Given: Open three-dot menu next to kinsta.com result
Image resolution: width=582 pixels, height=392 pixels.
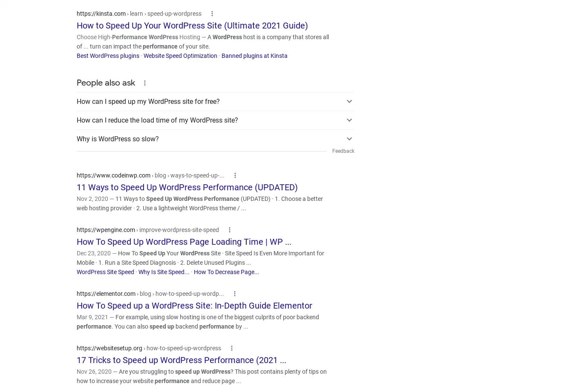Looking at the screenshot, I should tap(212, 14).
